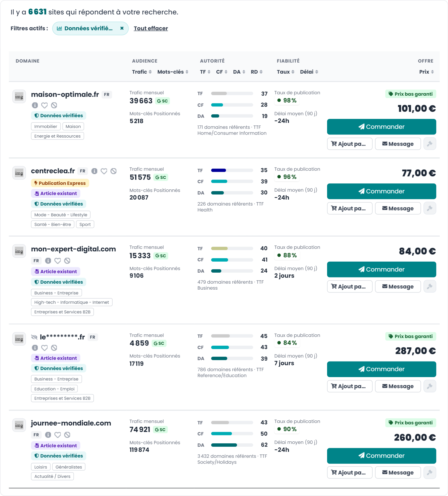Image resolution: width=448 pixels, height=496 pixels.
Task: Click High-tech - Informatique - Internet tag
Action: click(x=72, y=302)
